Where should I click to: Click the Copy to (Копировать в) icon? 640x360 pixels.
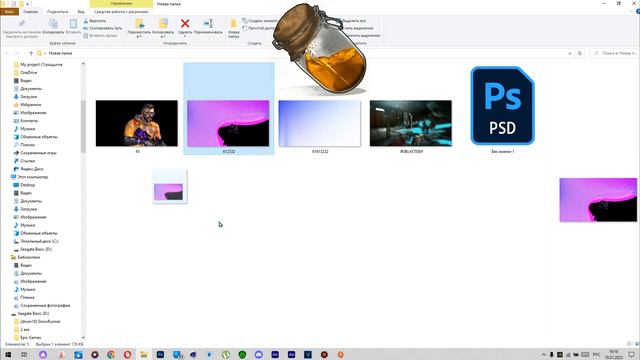coord(163,24)
